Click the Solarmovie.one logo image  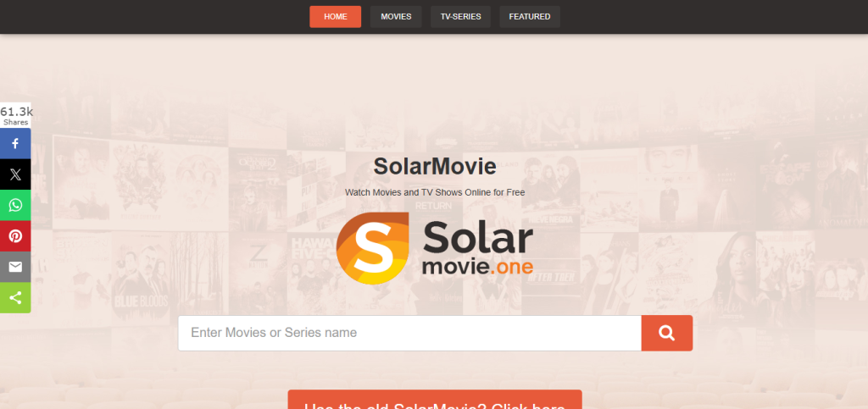pyautogui.click(x=435, y=248)
